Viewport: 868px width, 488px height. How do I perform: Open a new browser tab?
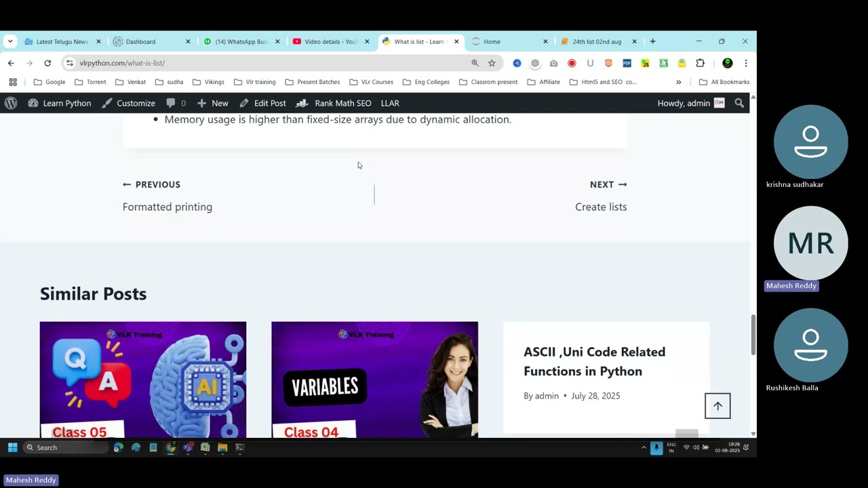[x=652, y=41]
